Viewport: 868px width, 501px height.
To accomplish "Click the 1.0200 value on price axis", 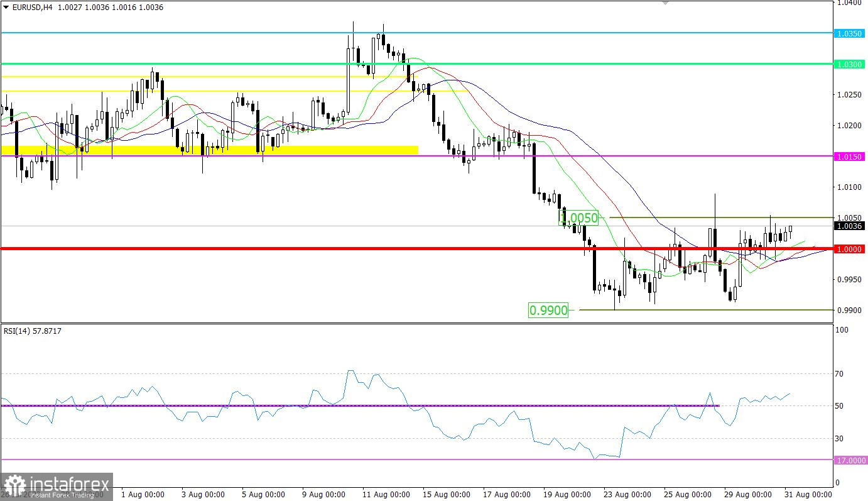I will point(848,126).
